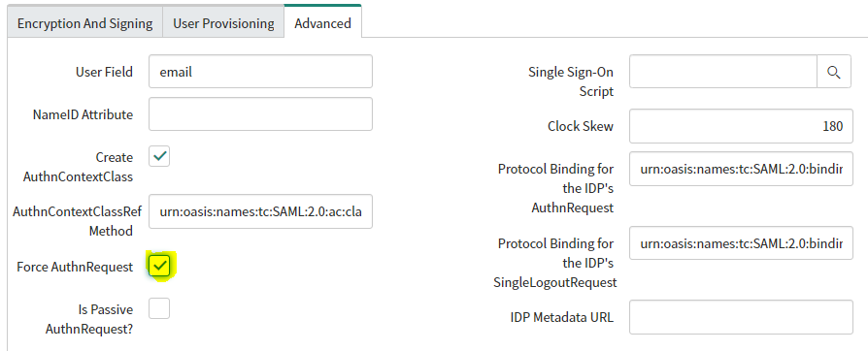Select the Clock Skew field showing 180
The width and height of the screenshot is (868, 351).
pyautogui.click(x=741, y=126)
